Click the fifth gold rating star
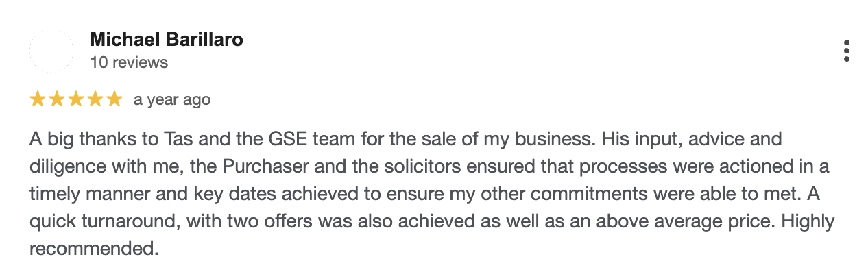Image resolution: width=868 pixels, height=272 pixels. [x=114, y=99]
